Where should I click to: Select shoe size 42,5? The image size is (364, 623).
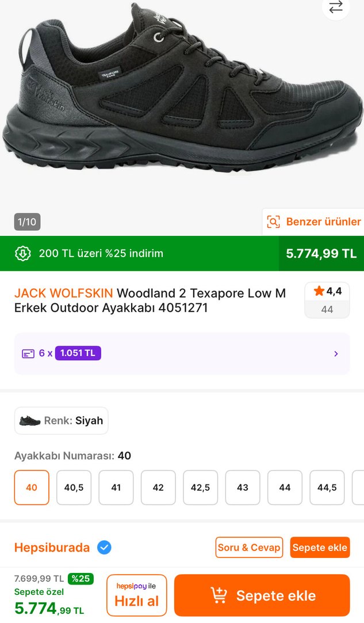(200, 487)
